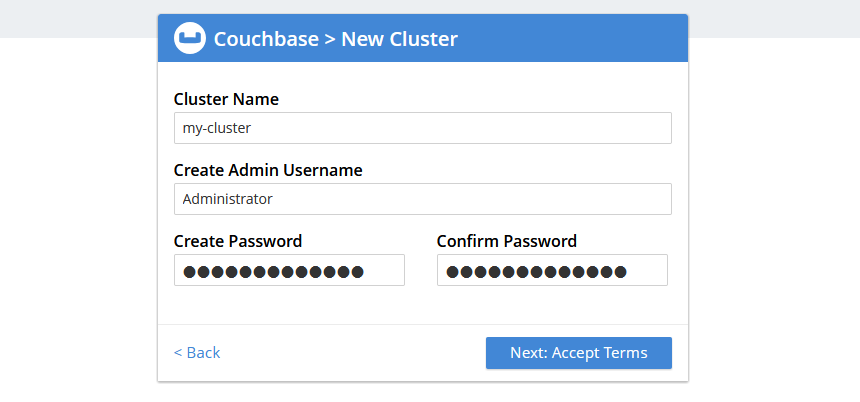Screen dimensions: 860x402
Task: Focus the Create Admin Username field
Action: click(423, 199)
